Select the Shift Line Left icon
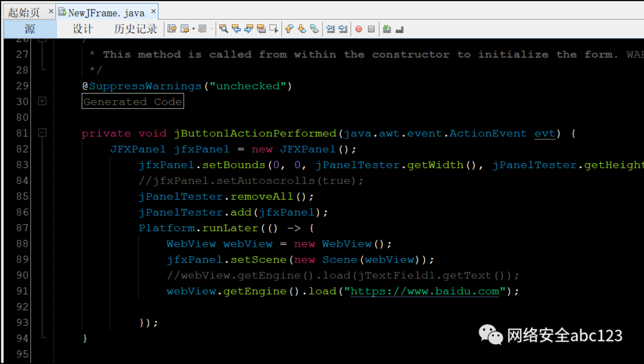Viewport: 644px width, 364px height. tap(330, 28)
